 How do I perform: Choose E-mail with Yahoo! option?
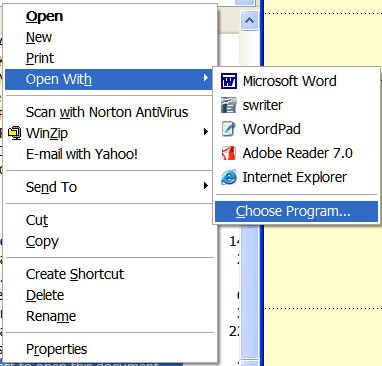click(x=82, y=154)
